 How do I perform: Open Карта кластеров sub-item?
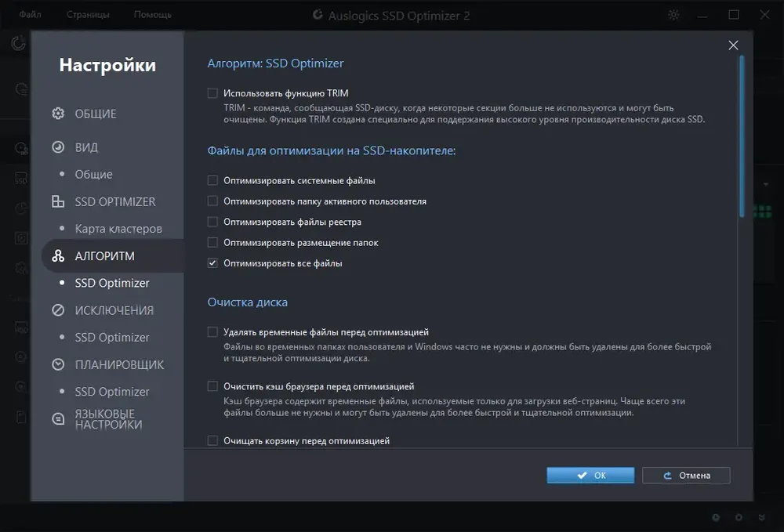coord(118,229)
